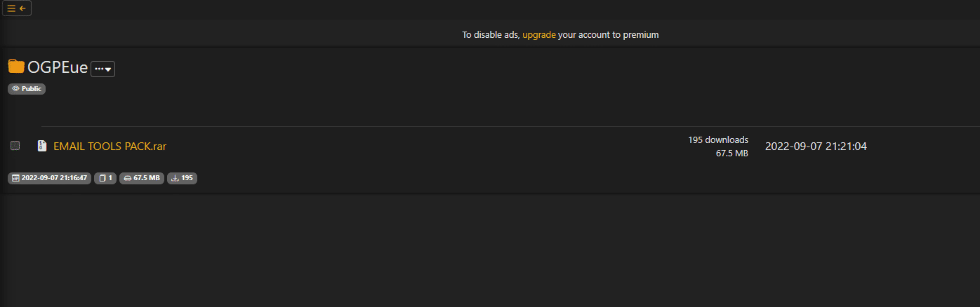This screenshot has width=980, height=307.
Task: Click the 67.5 MB text in folder summary badge
Action: (x=147, y=178)
